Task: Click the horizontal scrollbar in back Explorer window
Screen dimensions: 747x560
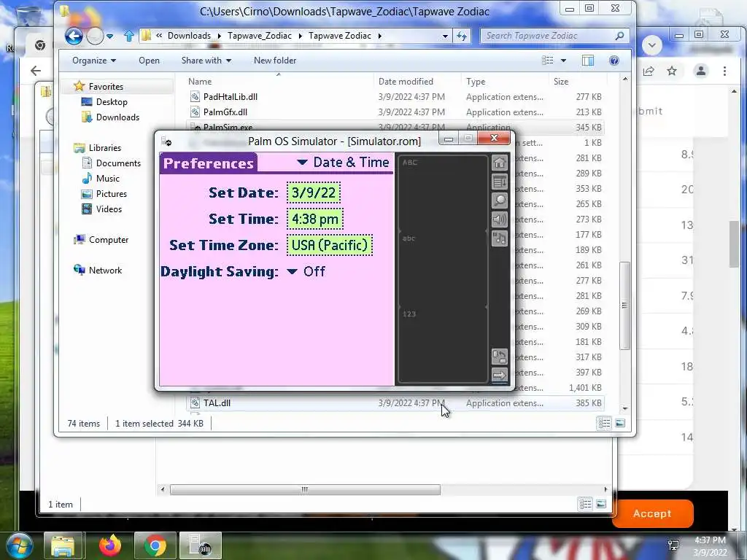Action: pyautogui.click(x=305, y=489)
